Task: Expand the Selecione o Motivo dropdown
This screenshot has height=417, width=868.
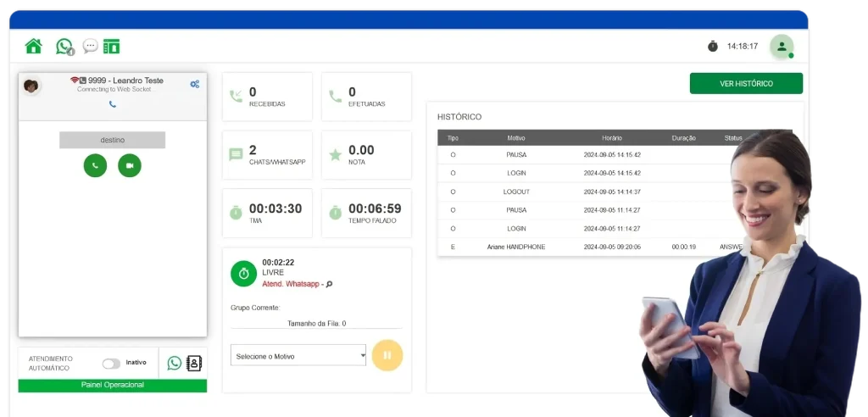Action: point(298,355)
